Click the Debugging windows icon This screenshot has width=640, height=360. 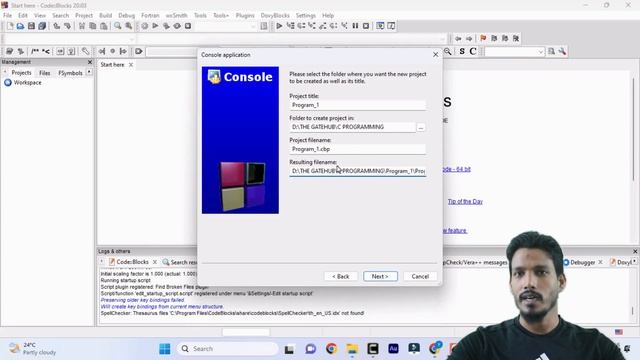[380, 26]
